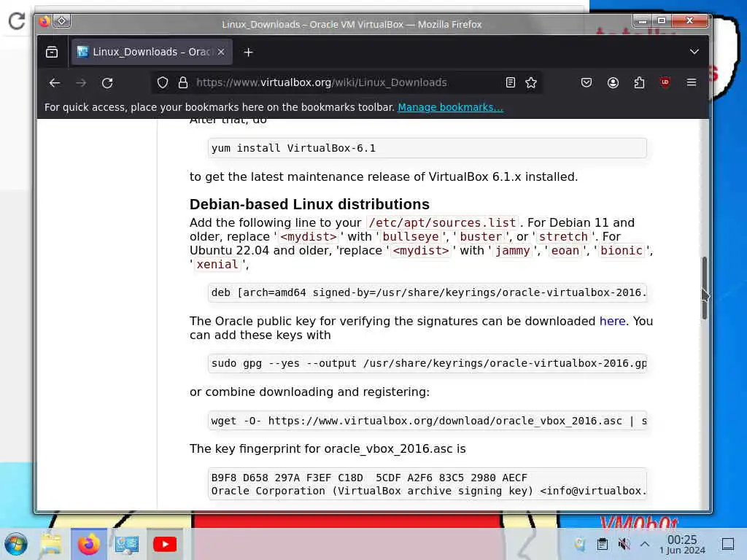747x560 pixels.
Task: Open Save to Pocket icon
Action: [x=587, y=83]
